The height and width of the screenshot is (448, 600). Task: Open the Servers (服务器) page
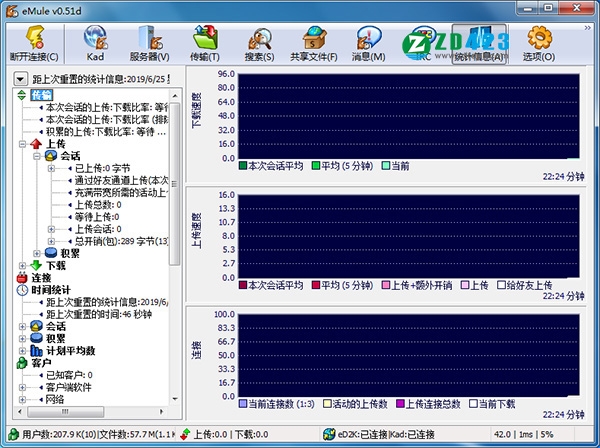tap(150, 43)
